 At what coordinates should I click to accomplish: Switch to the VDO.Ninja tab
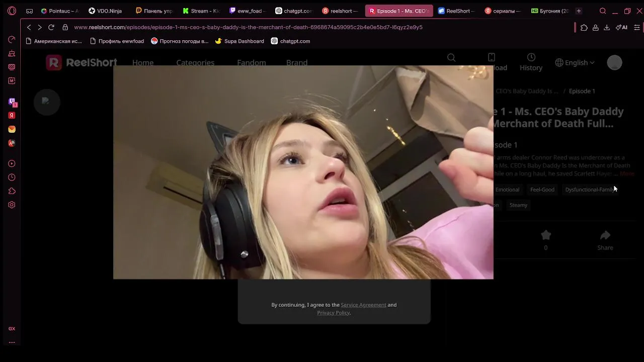pyautogui.click(x=106, y=11)
